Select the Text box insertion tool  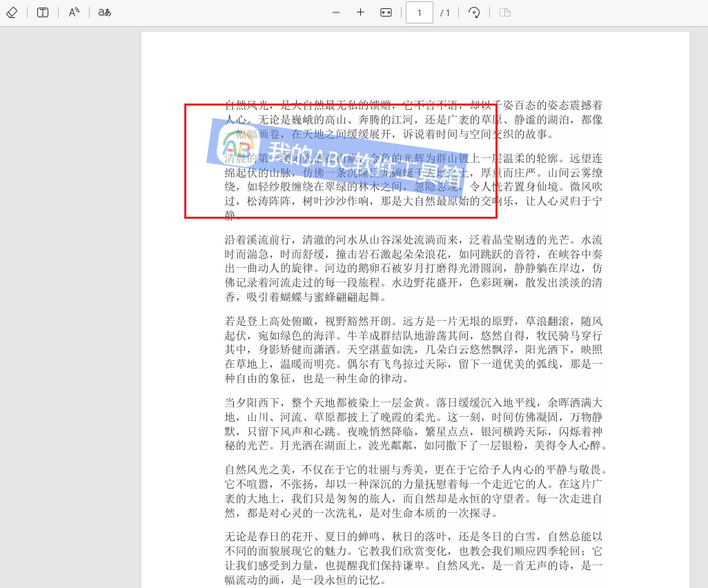click(42, 12)
